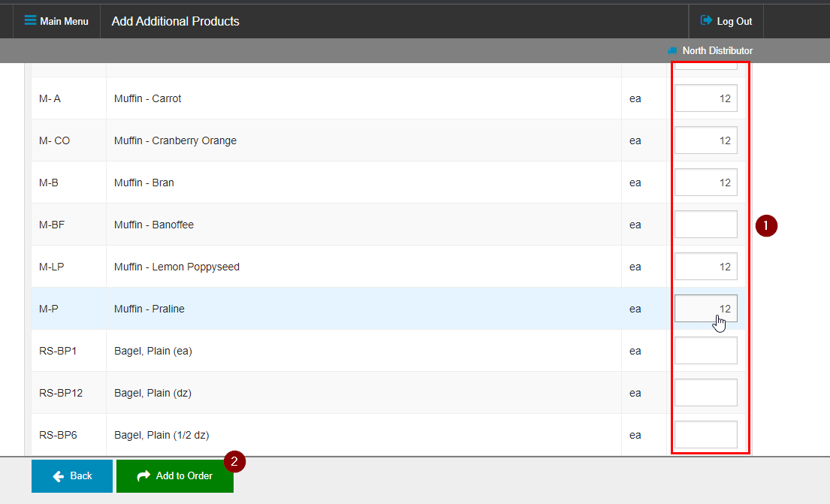Image resolution: width=830 pixels, height=504 pixels.
Task: Select the Bagel, Plain (dz) product name
Action: tap(153, 393)
